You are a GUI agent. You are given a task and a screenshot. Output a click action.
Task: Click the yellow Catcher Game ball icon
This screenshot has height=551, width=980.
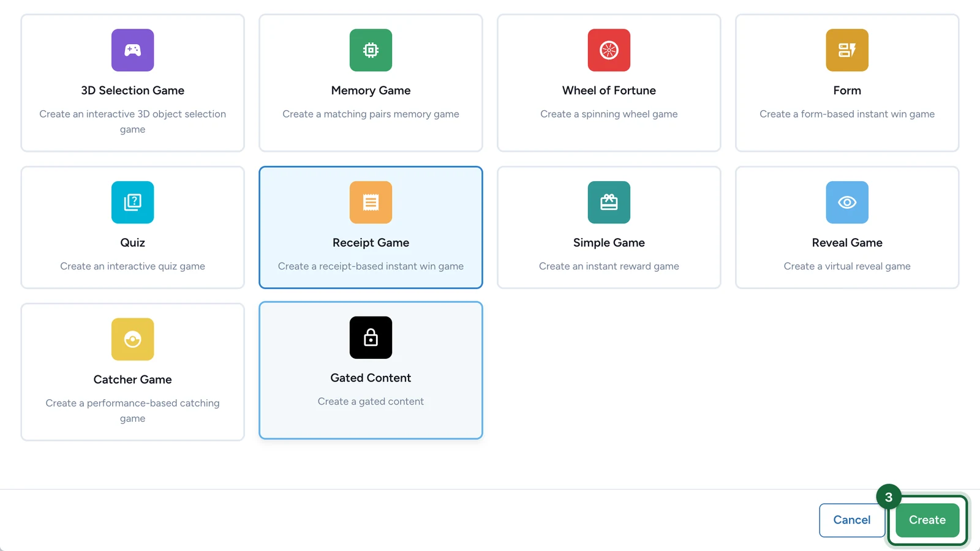132,339
